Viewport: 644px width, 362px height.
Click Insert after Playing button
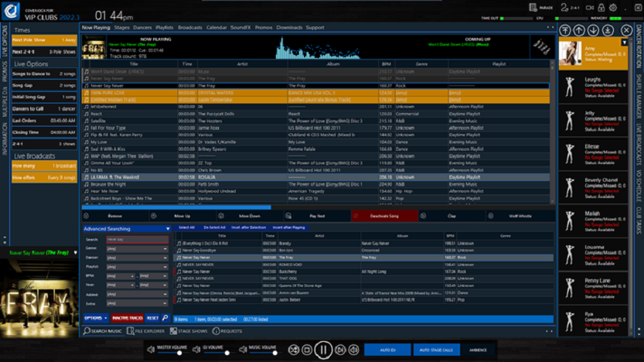[x=288, y=227]
